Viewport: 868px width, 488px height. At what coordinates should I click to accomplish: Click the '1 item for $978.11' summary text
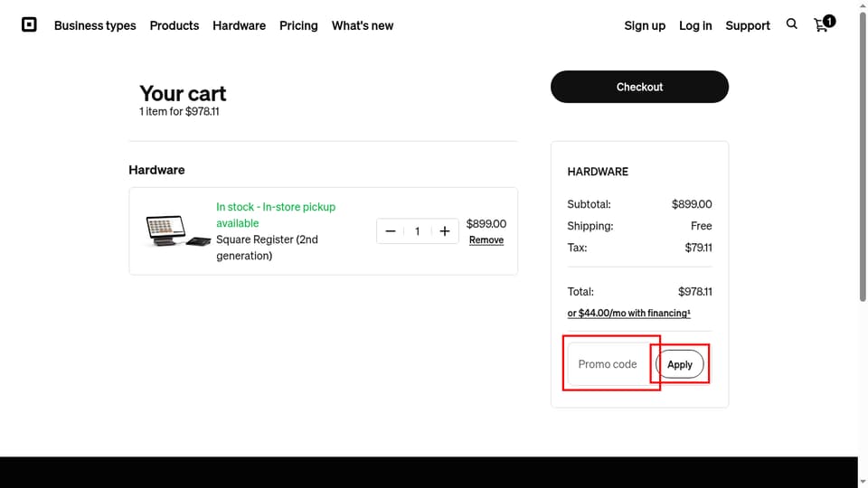point(179,111)
